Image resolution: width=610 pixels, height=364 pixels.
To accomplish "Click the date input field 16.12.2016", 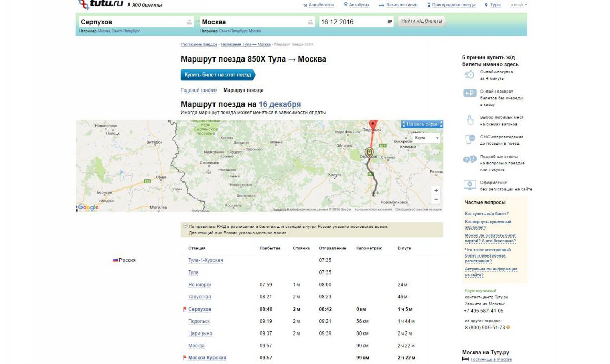I will 351,22.
